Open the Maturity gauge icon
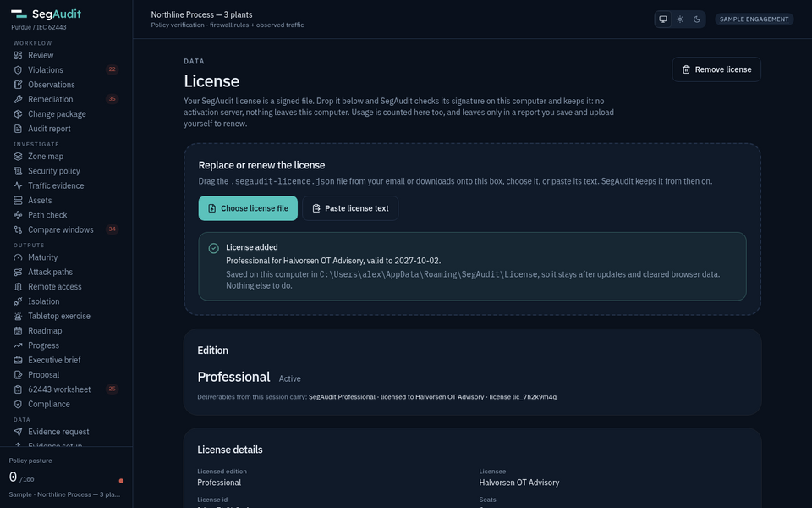 18,257
